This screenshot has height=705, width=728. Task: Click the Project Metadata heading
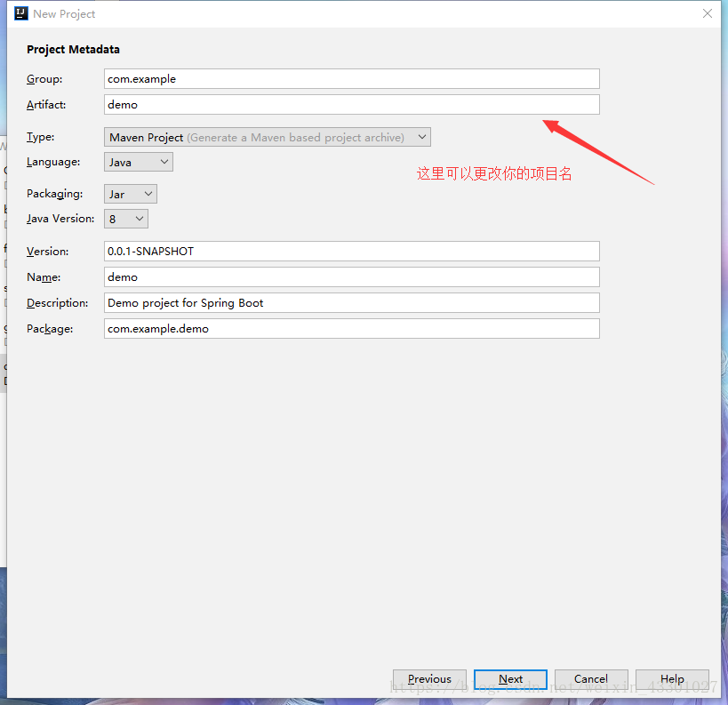pos(73,49)
